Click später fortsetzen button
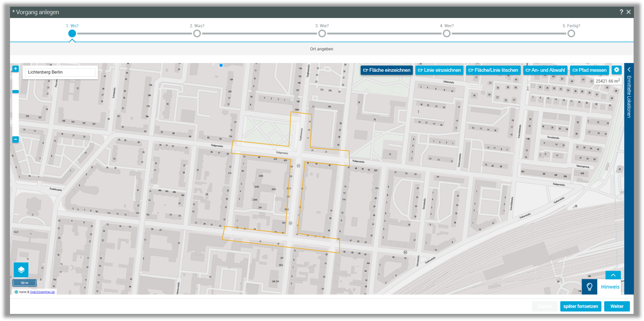This screenshot has height=321, width=644. pyautogui.click(x=580, y=306)
